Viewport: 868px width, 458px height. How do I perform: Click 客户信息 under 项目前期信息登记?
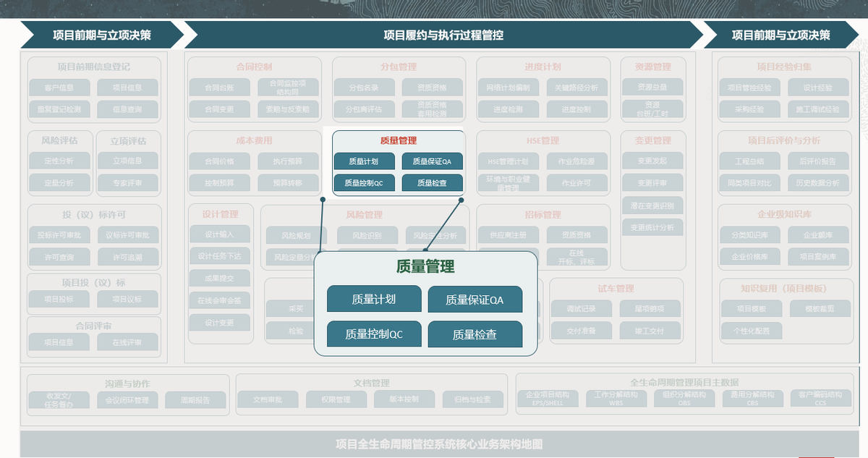coord(59,88)
